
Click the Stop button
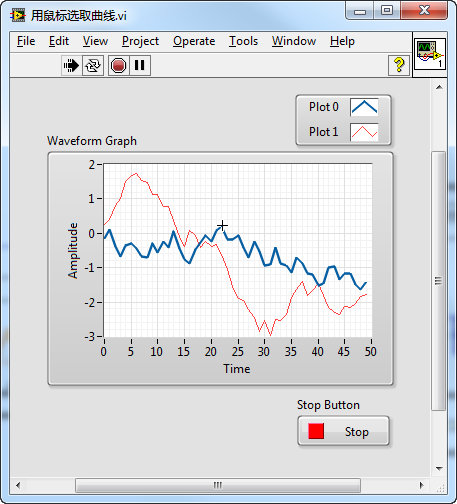tap(343, 431)
